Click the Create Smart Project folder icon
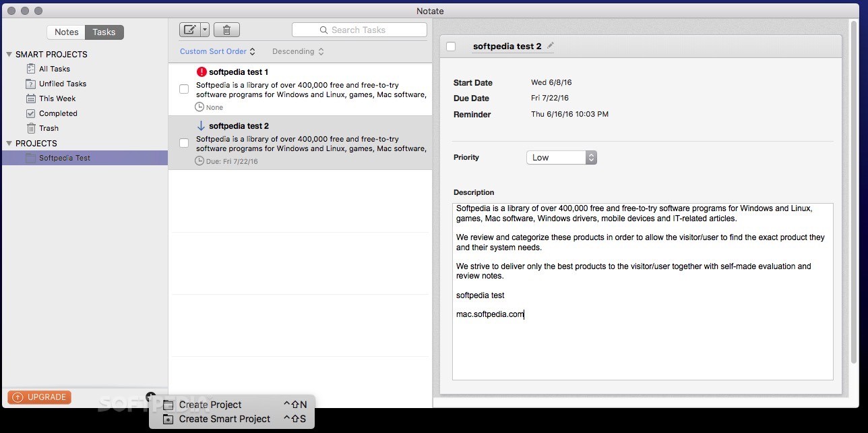This screenshot has height=433, width=868. coord(168,419)
